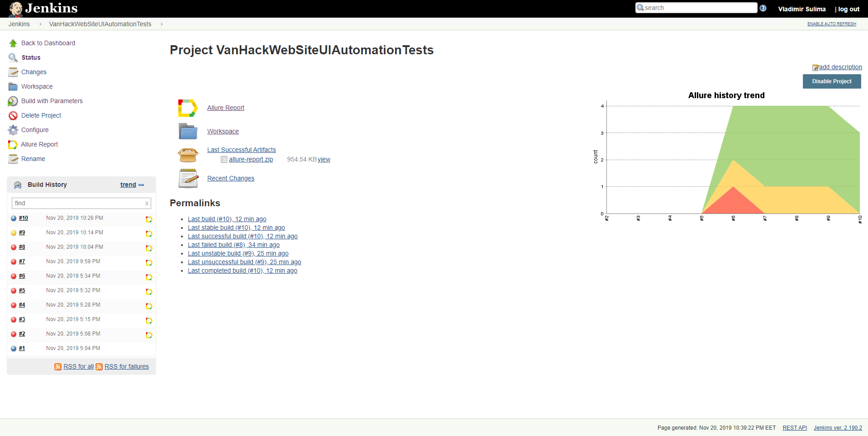Click Jenkins ver. 2.190.2 link
The height and width of the screenshot is (436, 868).
(838, 428)
